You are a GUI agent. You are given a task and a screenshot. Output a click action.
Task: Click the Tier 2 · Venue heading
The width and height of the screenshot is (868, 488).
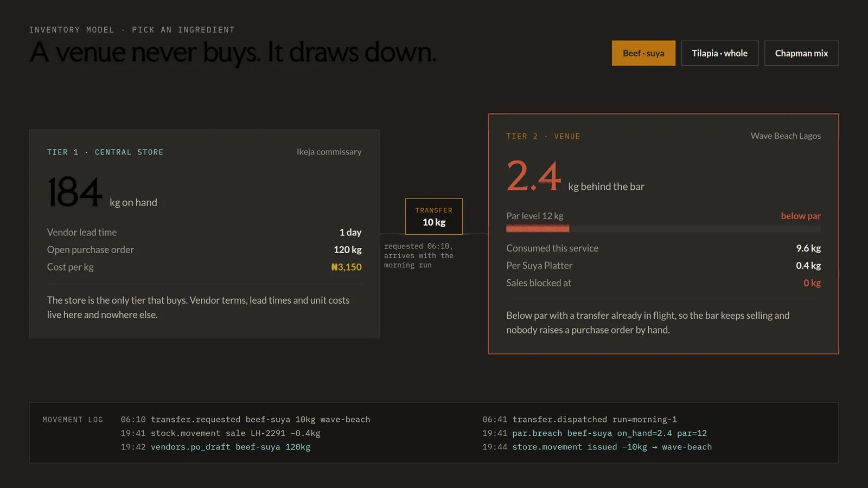click(543, 137)
